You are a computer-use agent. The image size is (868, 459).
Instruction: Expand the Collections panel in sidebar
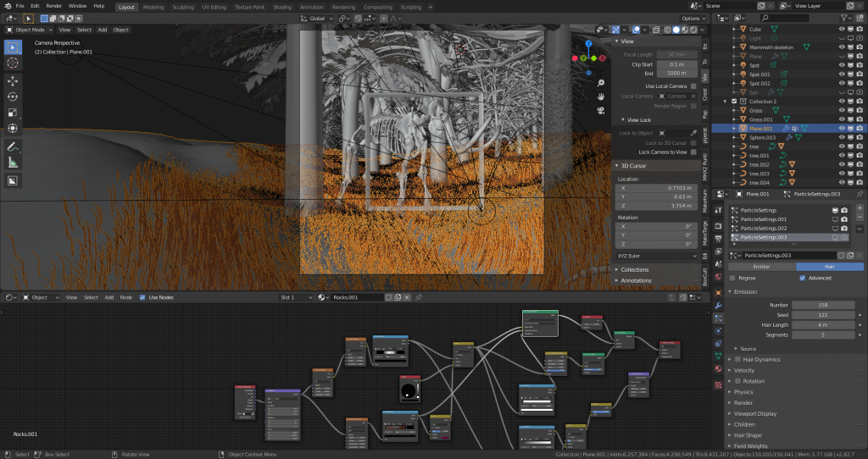634,270
